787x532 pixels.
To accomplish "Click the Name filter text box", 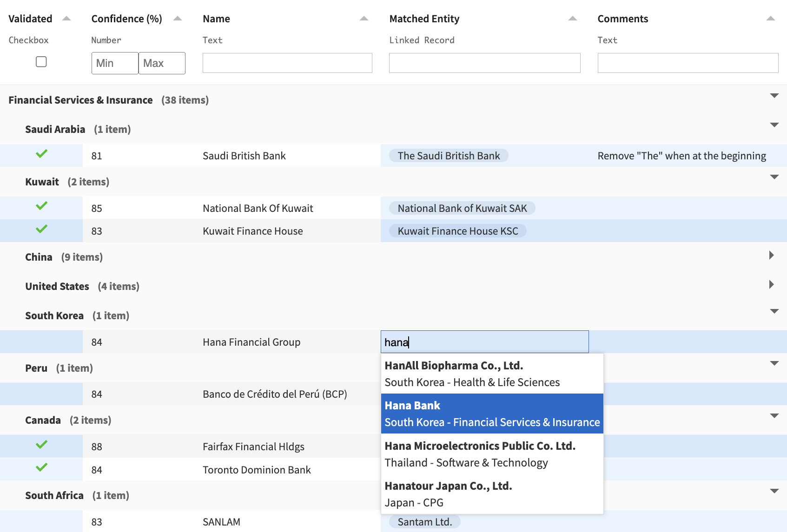I will click(x=287, y=63).
